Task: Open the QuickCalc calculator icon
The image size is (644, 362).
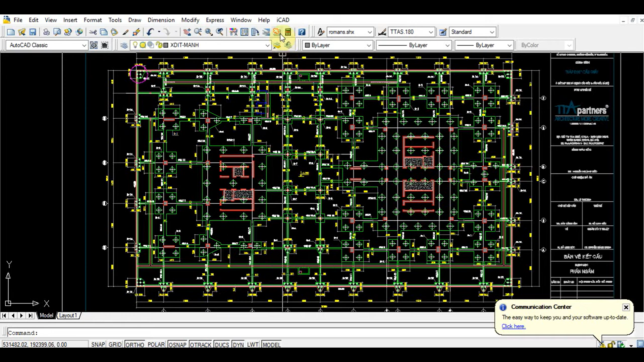Action: [x=288, y=32]
